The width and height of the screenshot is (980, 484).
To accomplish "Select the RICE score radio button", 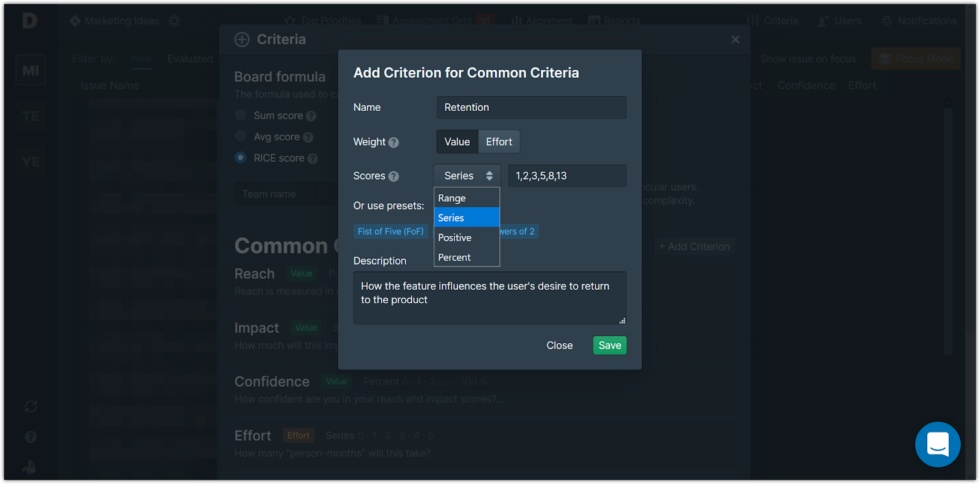I will [x=241, y=157].
